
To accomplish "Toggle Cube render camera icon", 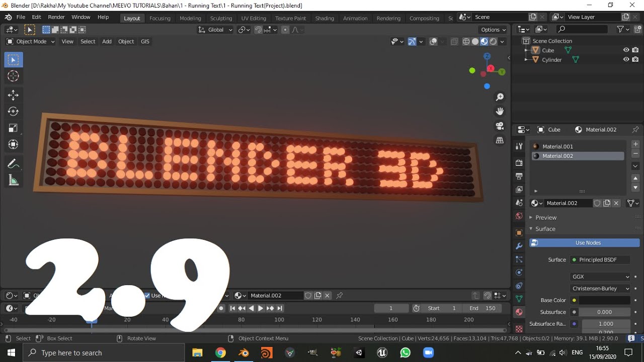I will point(635,50).
